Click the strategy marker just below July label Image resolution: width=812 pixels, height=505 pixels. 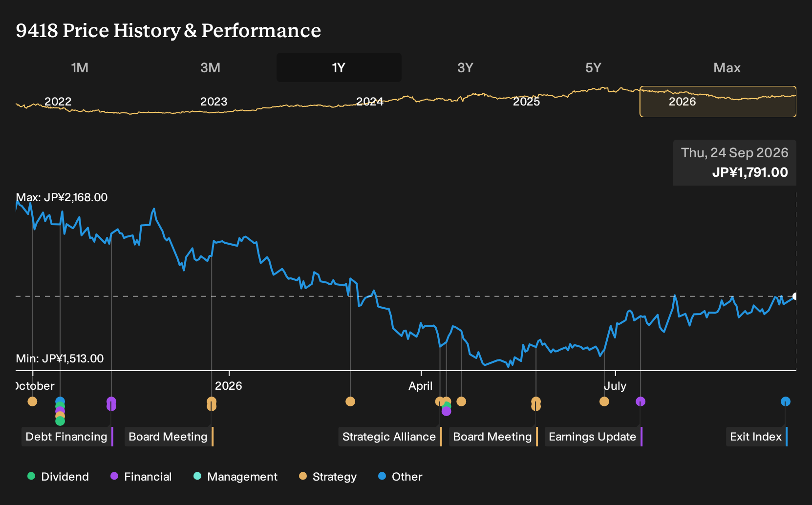point(604,401)
